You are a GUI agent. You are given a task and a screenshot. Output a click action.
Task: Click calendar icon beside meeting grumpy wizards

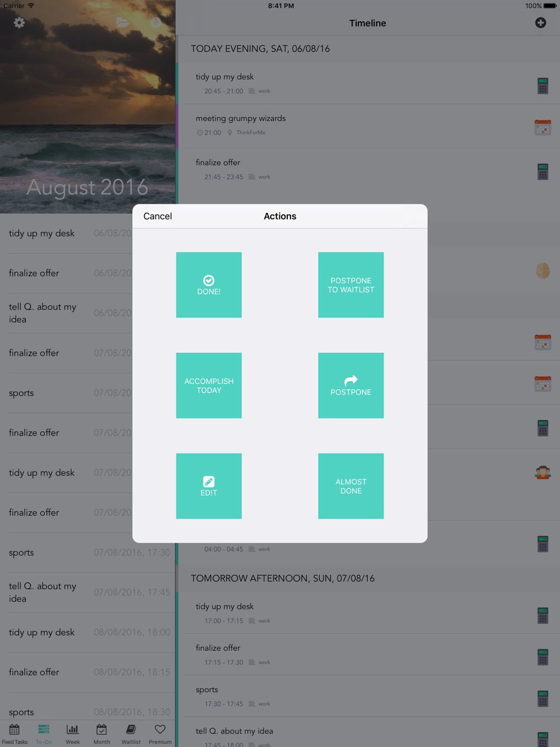pyautogui.click(x=543, y=128)
